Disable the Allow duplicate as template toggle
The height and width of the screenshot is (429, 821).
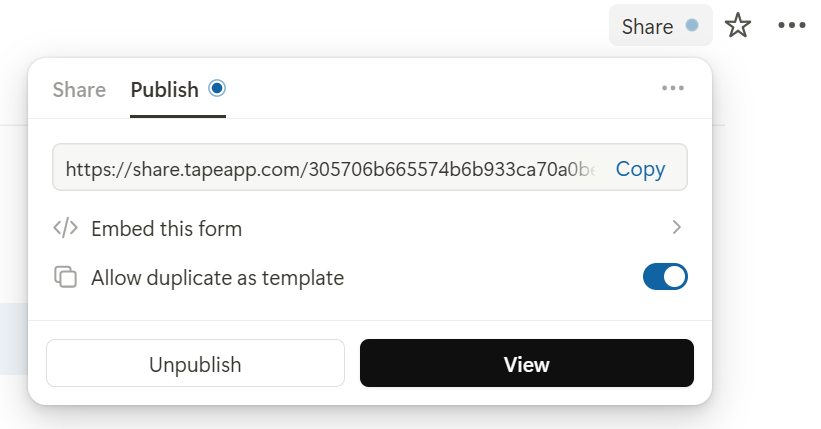click(665, 277)
